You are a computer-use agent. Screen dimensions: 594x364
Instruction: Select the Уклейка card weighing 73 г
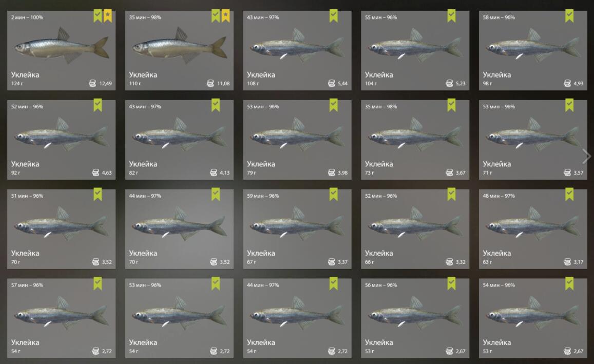click(415, 140)
